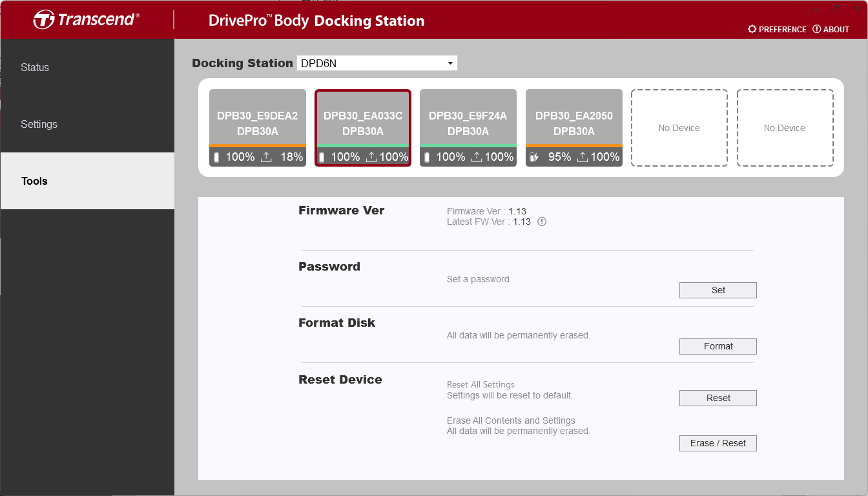Click charging battery icon on DPB30_EA2050
Viewport: 868px width, 496px height.
click(x=534, y=157)
